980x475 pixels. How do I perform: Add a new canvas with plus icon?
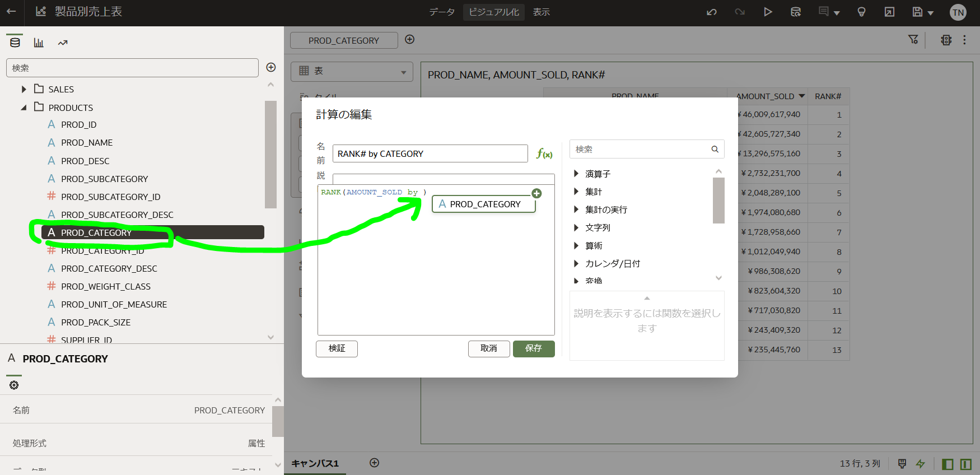pyautogui.click(x=375, y=463)
